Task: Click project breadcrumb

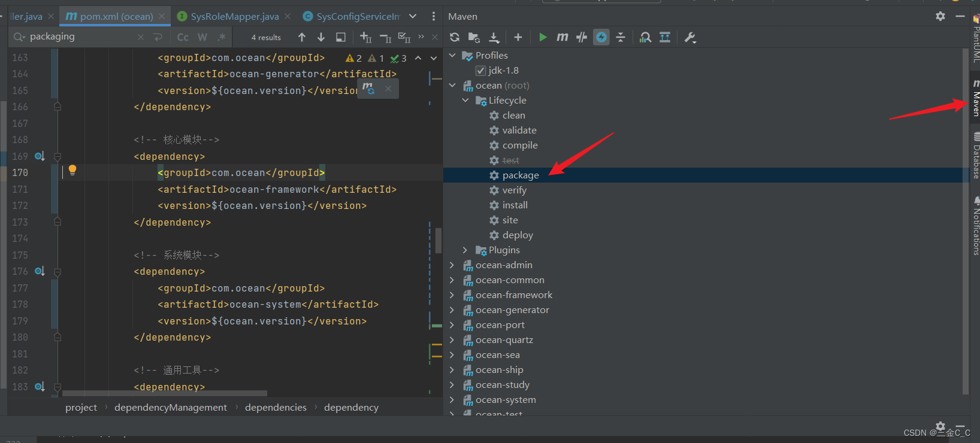Action: tap(81, 407)
